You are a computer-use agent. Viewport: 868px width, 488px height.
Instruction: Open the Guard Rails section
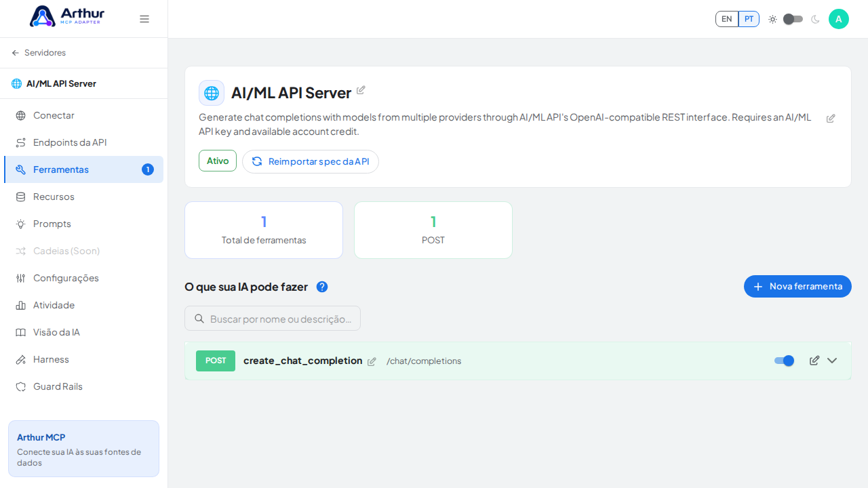[x=83, y=386]
